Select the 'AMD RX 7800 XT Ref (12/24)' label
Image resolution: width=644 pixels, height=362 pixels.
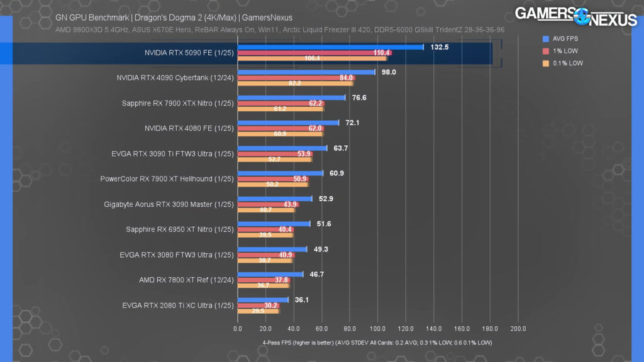pos(186,280)
